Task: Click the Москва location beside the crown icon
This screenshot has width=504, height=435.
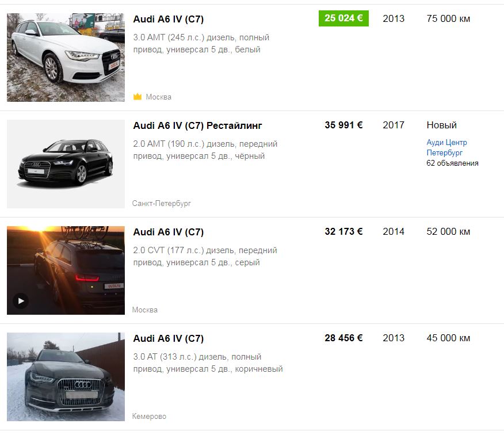Action: pyautogui.click(x=158, y=97)
